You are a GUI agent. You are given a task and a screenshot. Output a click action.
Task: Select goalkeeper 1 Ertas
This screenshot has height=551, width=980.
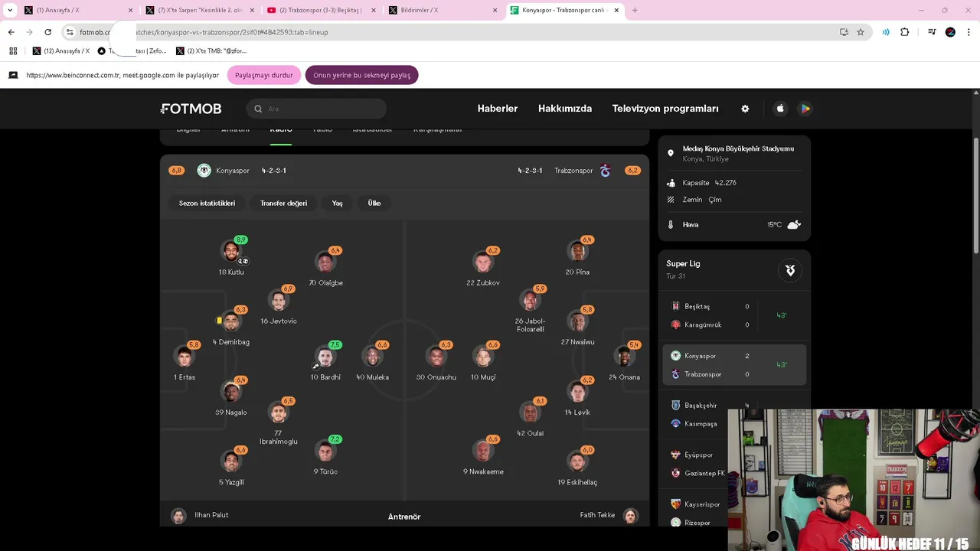[x=185, y=356]
